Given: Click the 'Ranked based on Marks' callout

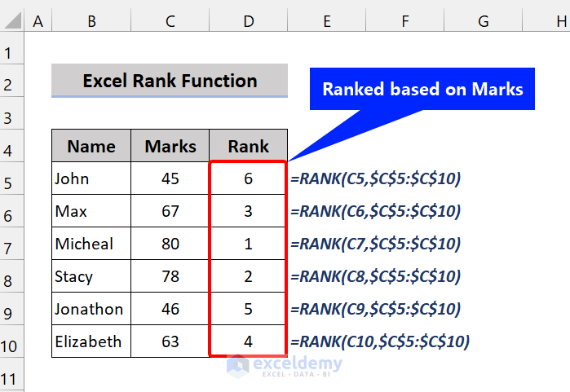Looking at the screenshot, I should click(x=422, y=89).
